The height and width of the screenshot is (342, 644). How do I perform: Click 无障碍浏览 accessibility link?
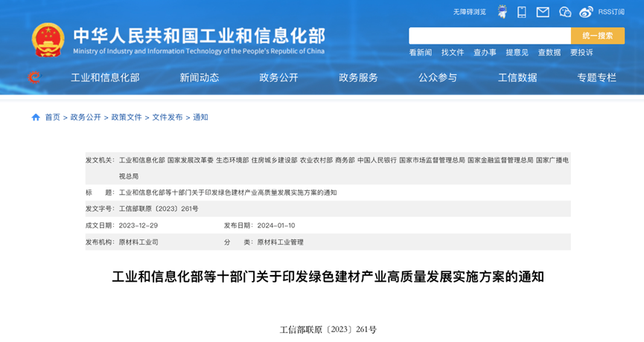(x=470, y=12)
